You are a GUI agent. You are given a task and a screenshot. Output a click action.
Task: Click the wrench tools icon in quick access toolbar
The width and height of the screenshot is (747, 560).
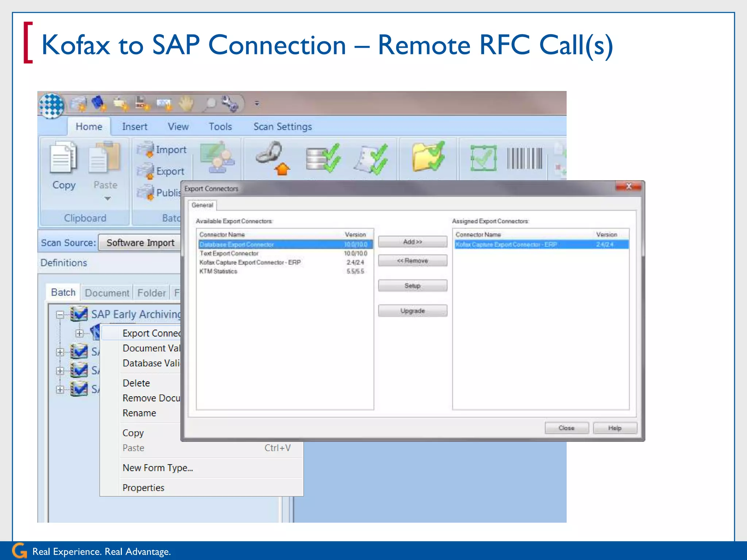(231, 104)
